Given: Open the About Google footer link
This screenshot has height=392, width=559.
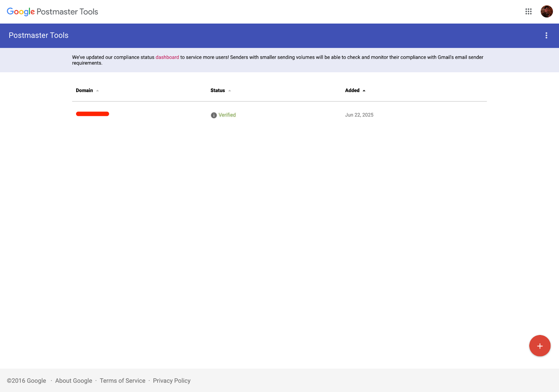Looking at the screenshot, I should (x=74, y=380).
